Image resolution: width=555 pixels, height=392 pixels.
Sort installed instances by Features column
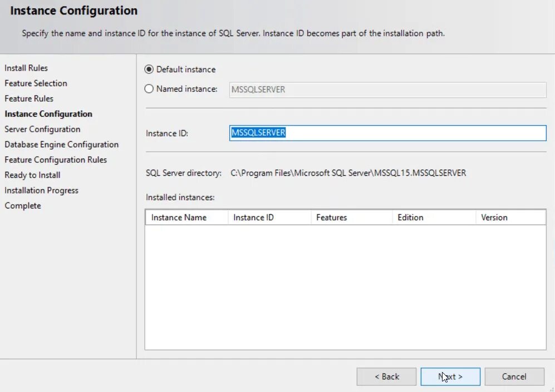click(351, 217)
